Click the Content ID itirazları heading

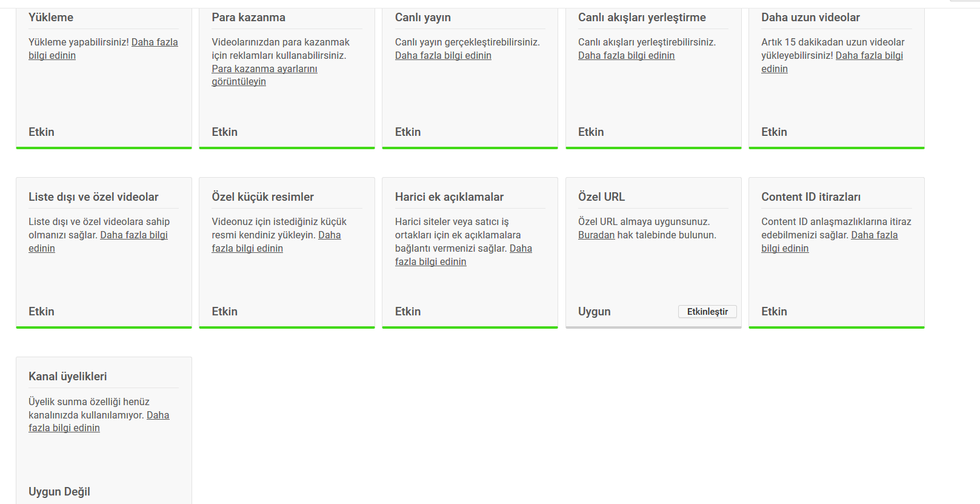811,197
